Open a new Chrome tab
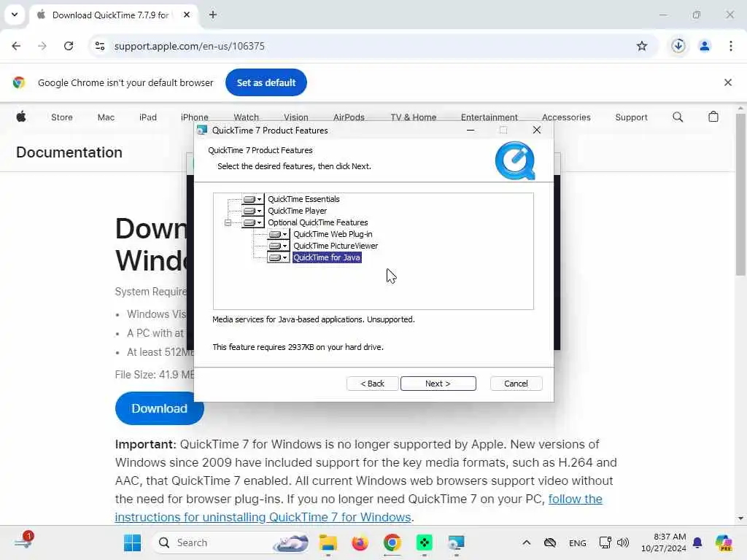 coord(213,15)
